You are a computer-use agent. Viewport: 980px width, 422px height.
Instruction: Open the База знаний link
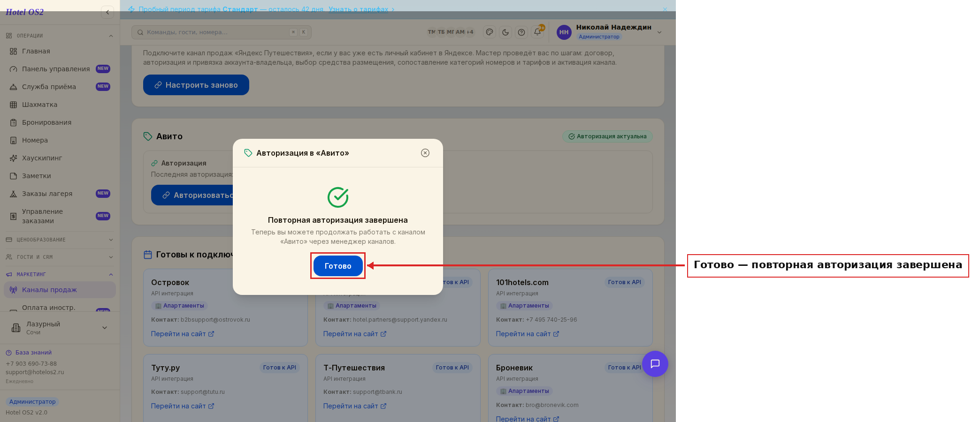click(29, 353)
